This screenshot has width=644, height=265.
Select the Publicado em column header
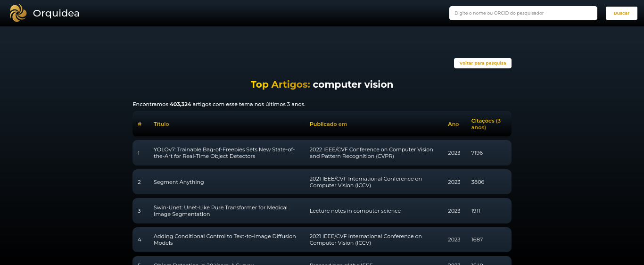pos(328,124)
